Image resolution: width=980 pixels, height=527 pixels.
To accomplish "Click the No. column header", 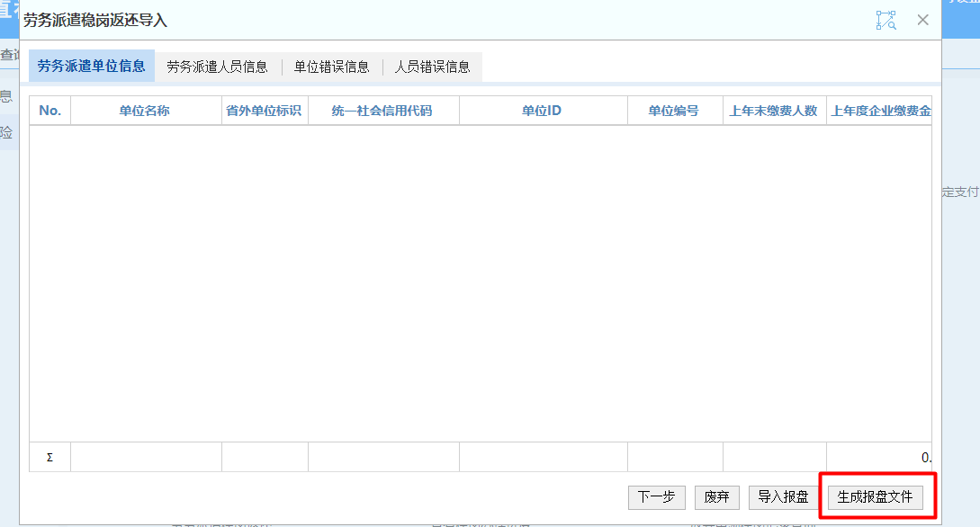I will [50, 111].
